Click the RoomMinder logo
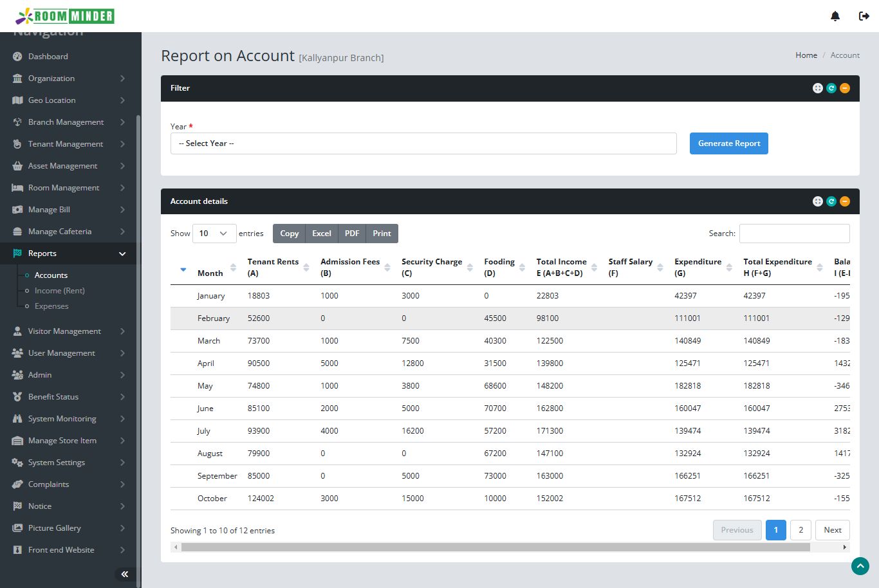 pos(64,16)
